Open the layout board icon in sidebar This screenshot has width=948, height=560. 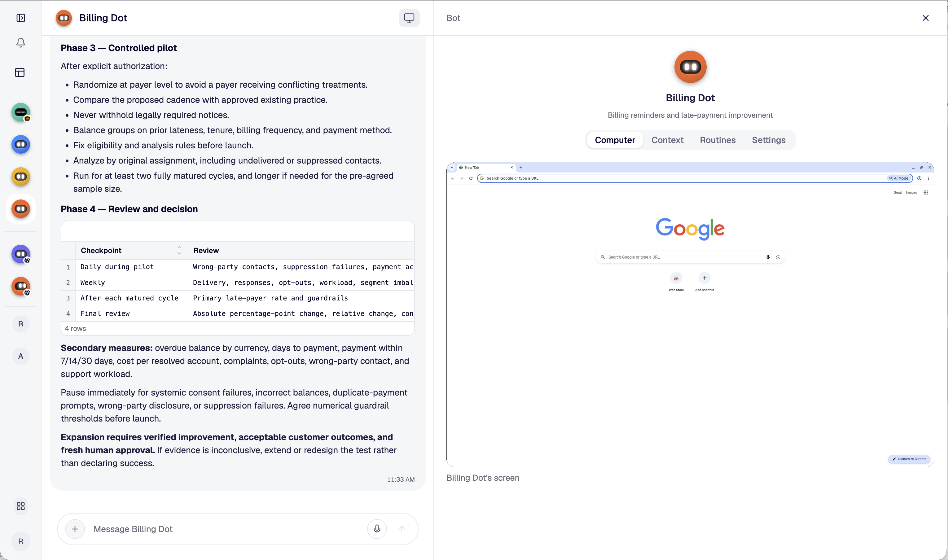click(20, 72)
